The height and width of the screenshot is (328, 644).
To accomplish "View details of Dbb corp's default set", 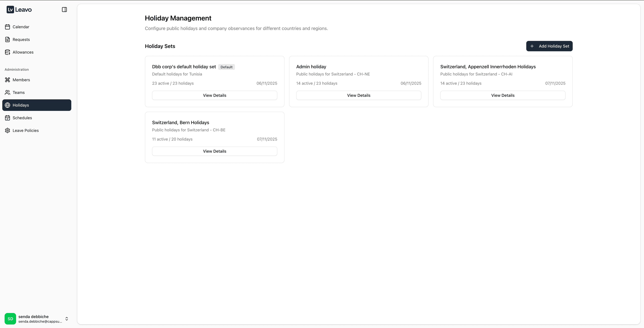I will 214,95.
